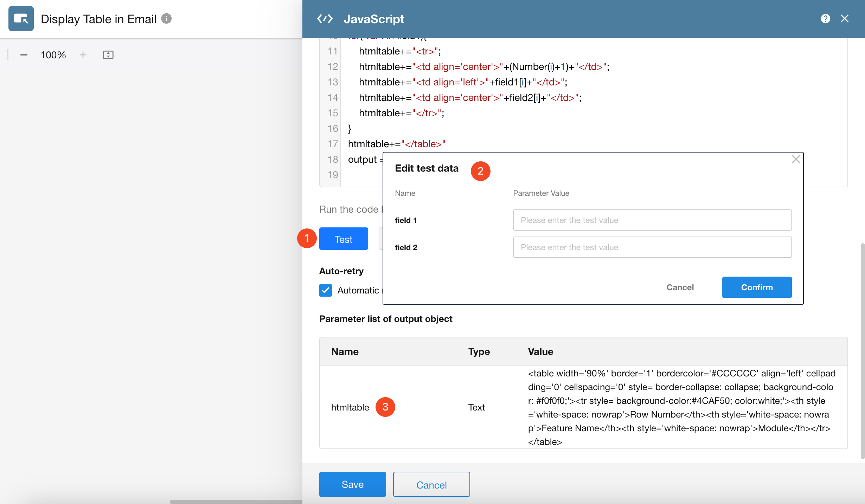Toggle the Automatic retry checkbox
The height and width of the screenshot is (504, 865).
(326, 290)
